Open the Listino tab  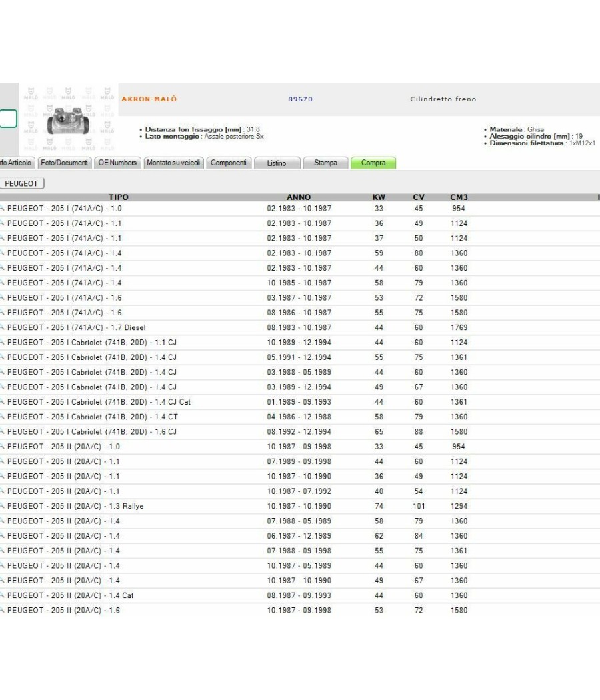277,163
